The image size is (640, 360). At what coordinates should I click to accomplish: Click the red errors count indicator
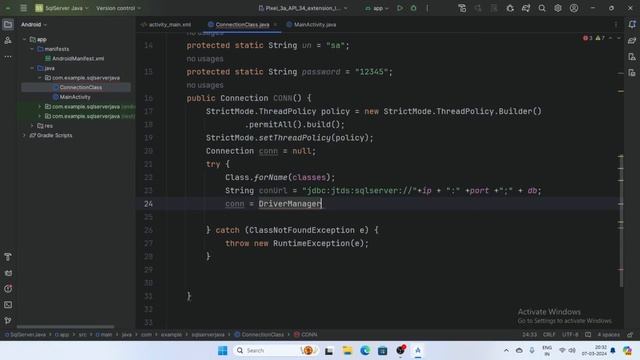[588, 38]
